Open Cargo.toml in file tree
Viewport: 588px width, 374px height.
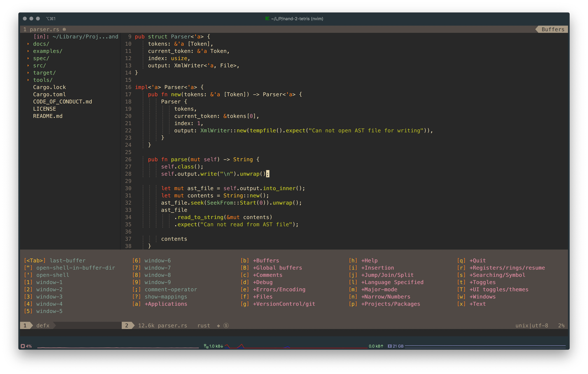click(49, 94)
